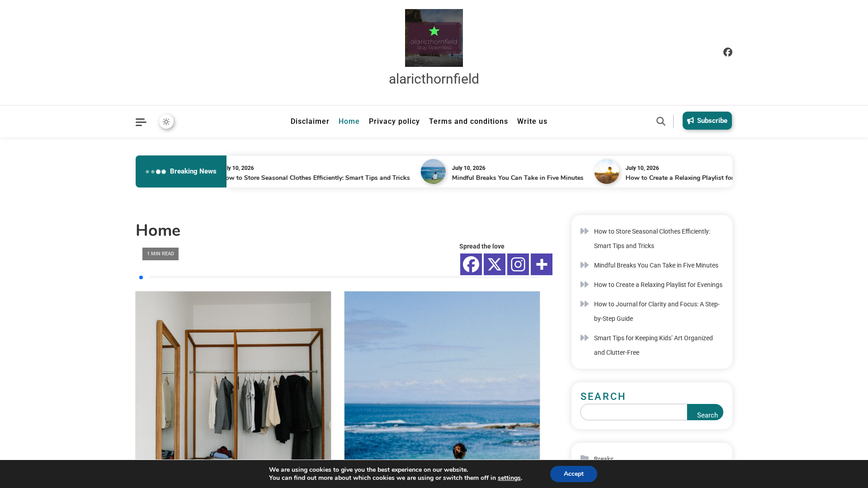Image resolution: width=868 pixels, height=488 pixels.
Task: Click the Subscribe button
Action: point(707,121)
